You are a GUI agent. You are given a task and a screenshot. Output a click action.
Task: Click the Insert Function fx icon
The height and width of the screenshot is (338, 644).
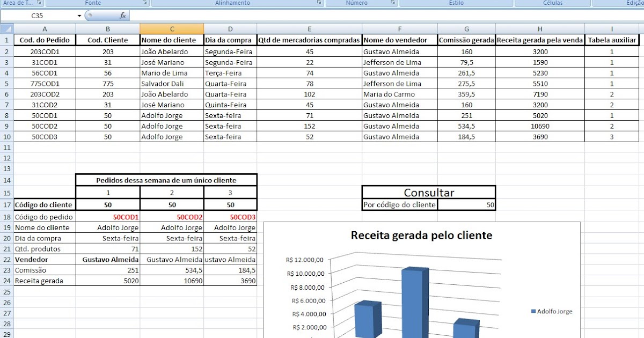123,16
